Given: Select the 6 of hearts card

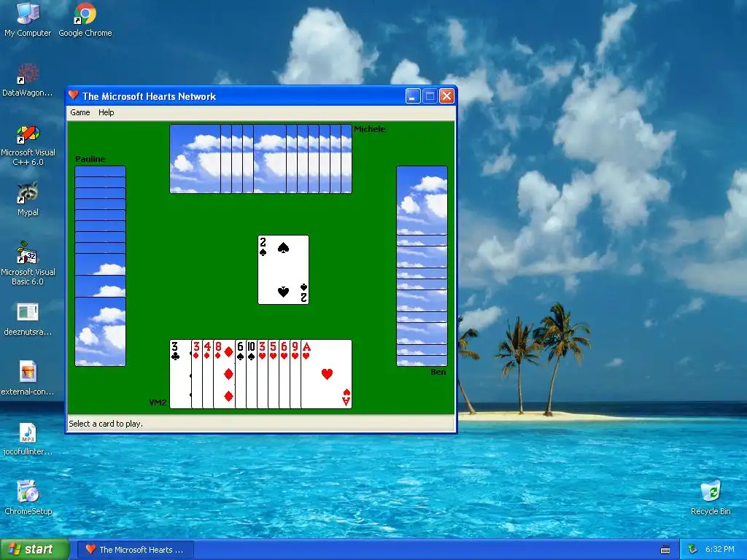Looking at the screenshot, I should tap(285, 374).
